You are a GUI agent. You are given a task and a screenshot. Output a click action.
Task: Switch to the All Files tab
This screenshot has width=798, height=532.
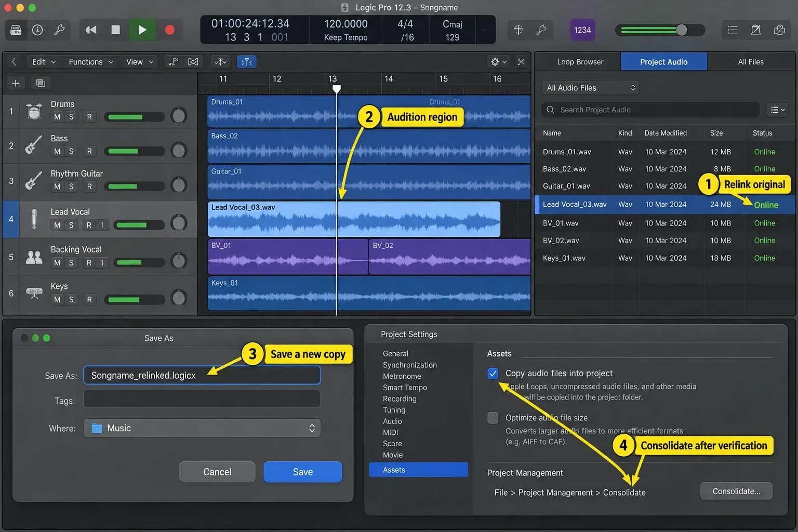751,62
